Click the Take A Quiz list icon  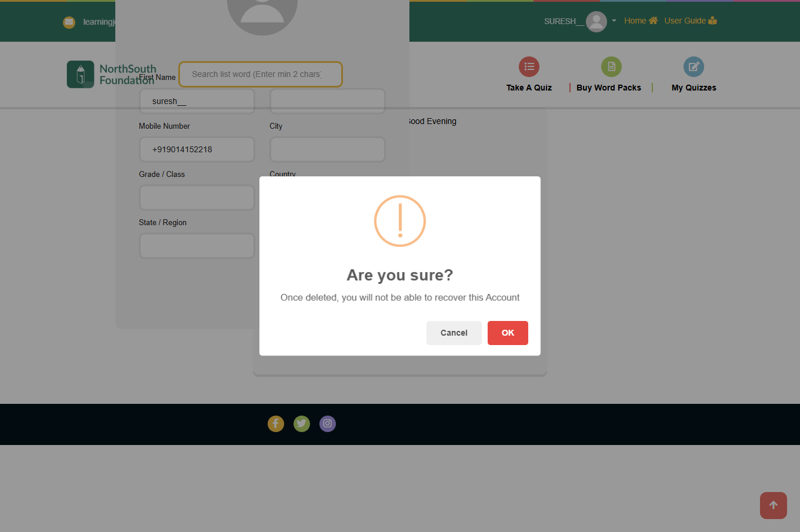point(529,67)
